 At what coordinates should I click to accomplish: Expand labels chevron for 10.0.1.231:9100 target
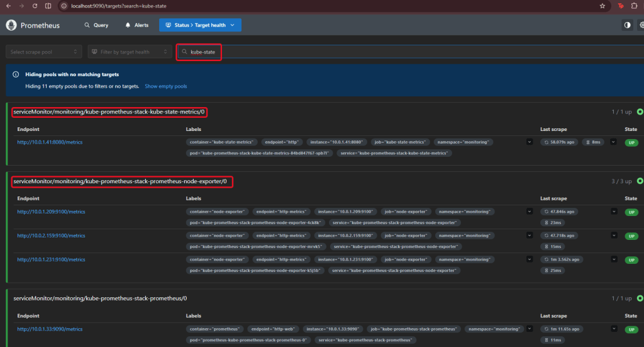click(530, 259)
